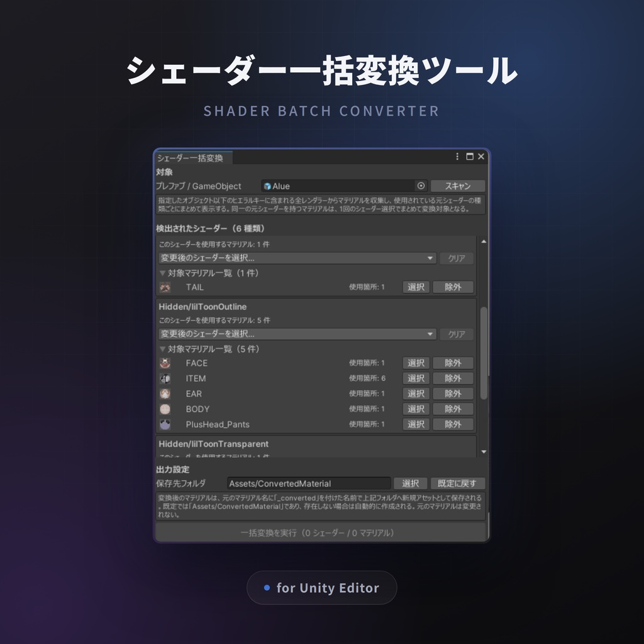This screenshot has width=644, height=644.
Task: Click 除外 in the PlusHead_Pants row
Action: 453,425
